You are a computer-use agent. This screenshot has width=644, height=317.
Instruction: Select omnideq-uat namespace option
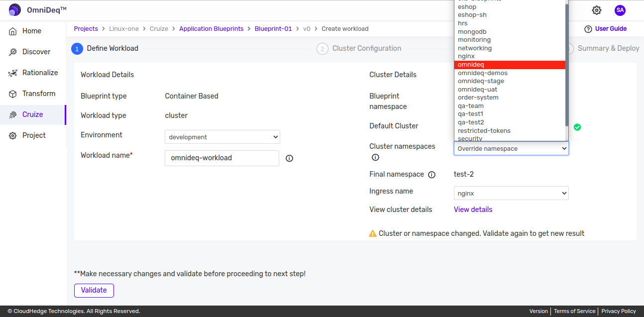[510, 90]
